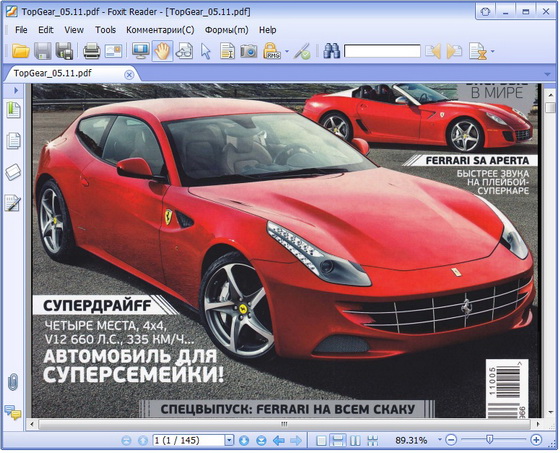Close the TopGear_05.11.pdf tab
The width and height of the screenshot is (560, 453).
click(129, 75)
